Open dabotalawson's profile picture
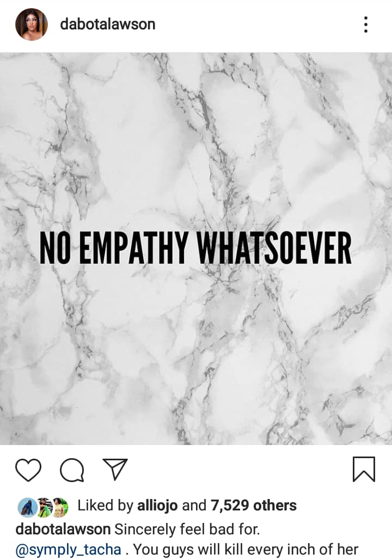 pyautogui.click(x=32, y=25)
